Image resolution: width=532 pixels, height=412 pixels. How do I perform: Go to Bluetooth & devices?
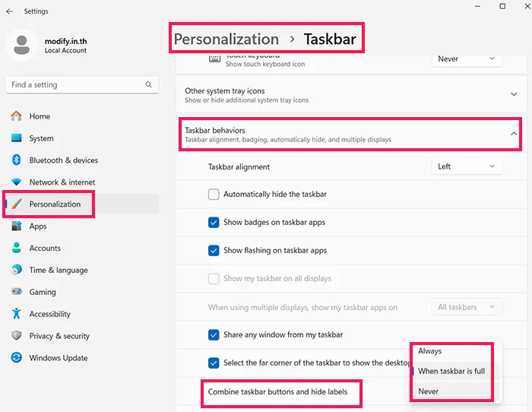(63, 160)
